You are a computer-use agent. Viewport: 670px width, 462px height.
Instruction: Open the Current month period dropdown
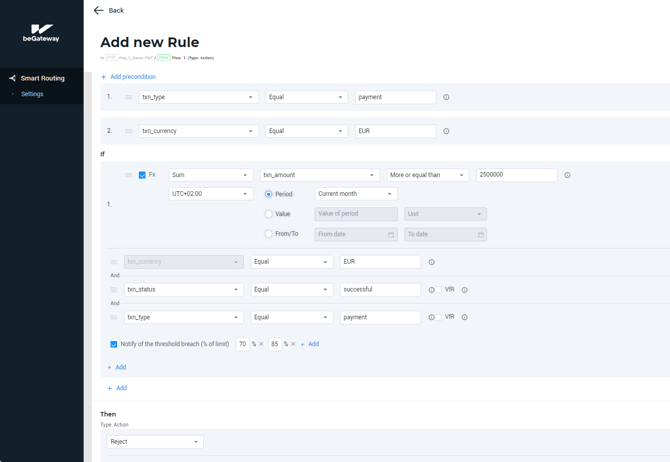(356, 194)
